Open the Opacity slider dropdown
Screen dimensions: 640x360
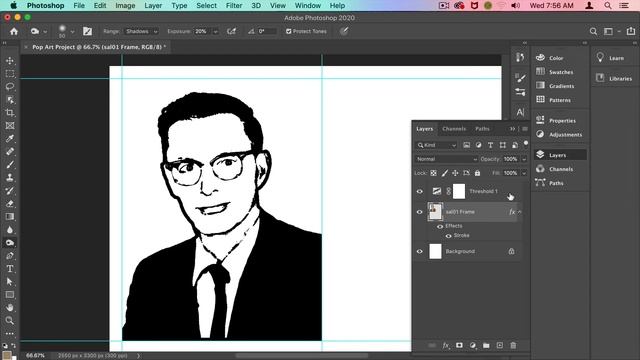(x=524, y=159)
